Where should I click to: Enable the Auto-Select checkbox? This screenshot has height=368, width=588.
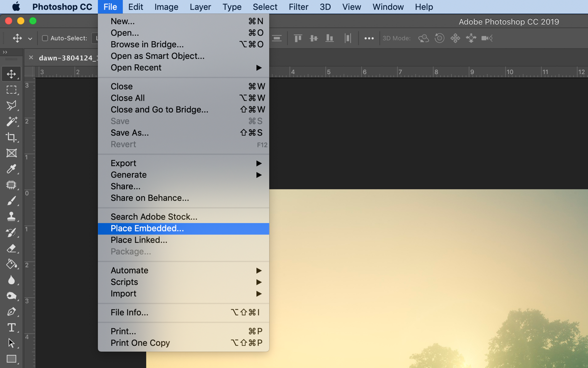coord(45,38)
